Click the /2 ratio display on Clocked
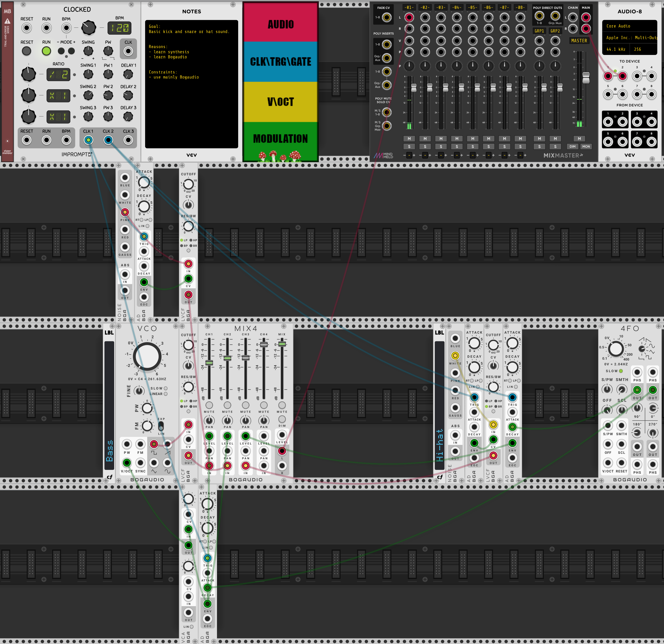Viewport: 664px width, 644px height. click(58, 74)
